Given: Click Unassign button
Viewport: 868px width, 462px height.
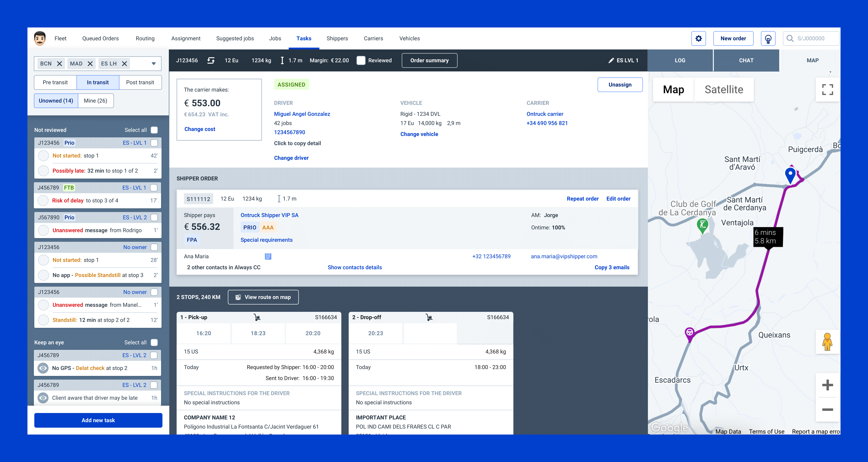Looking at the screenshot, I should pyautogui.click(x=620, y=85).
